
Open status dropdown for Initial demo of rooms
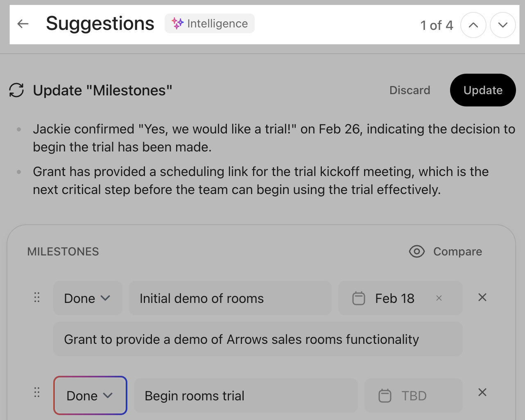tap(87, 298)
